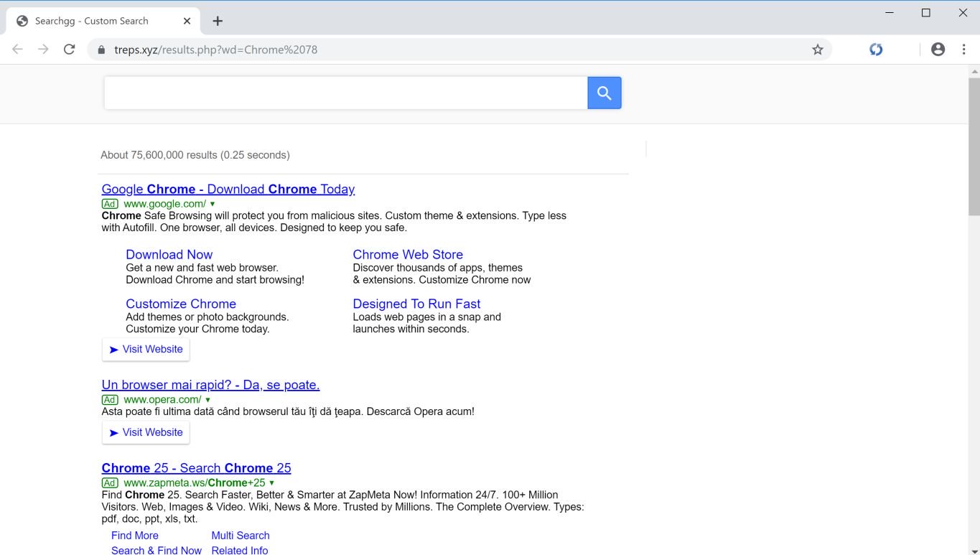
Task: Open the Designed To Run Fast sitelink
Action: coord(416,304)
